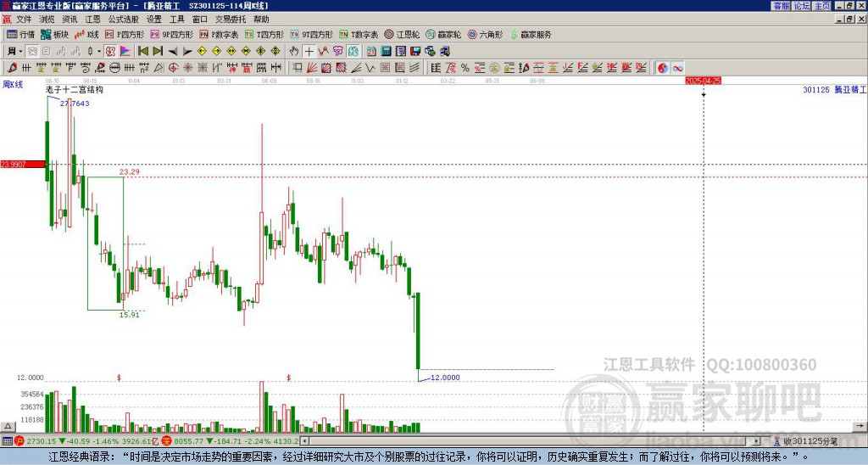
Task: Click the 301125 腾亚精工 stock label
Action: tap(834, 89)
